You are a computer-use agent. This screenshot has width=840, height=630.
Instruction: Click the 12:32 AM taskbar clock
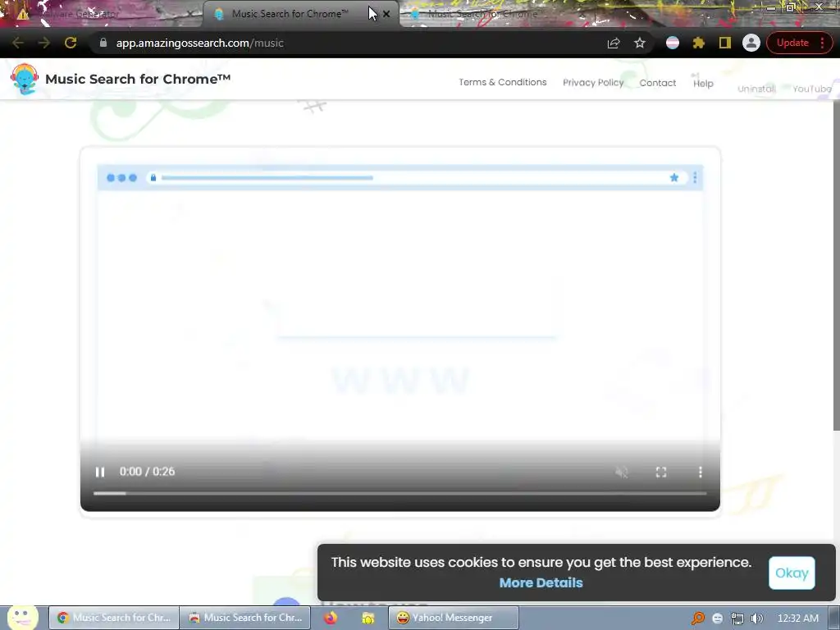click(797, 619)
